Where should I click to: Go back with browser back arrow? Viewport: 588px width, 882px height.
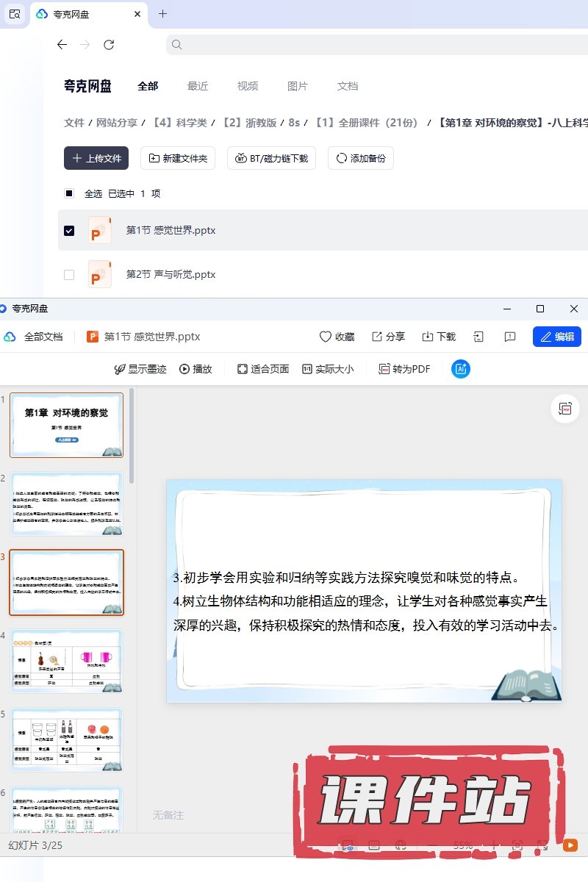coord(62,45)
